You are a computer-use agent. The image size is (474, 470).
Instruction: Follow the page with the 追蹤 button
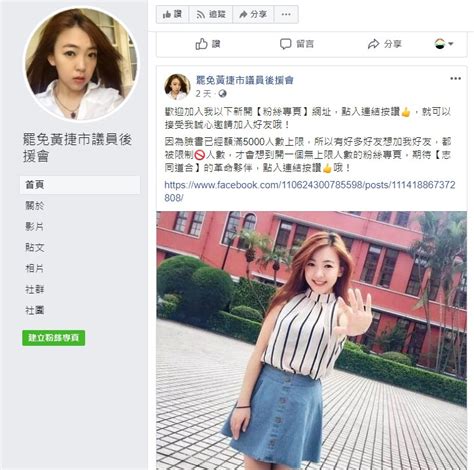tap(211, 14)
